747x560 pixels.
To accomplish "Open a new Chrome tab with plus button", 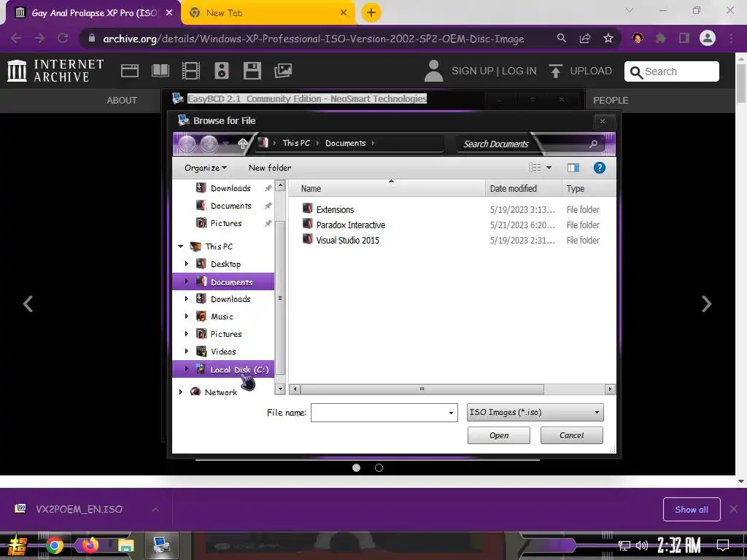I will (x=371, y=13).
